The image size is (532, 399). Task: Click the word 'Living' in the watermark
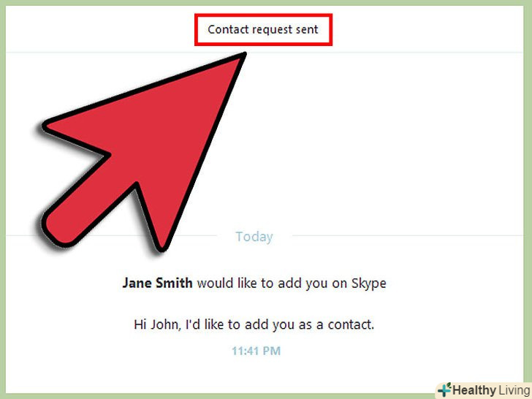tap(514, 390)
